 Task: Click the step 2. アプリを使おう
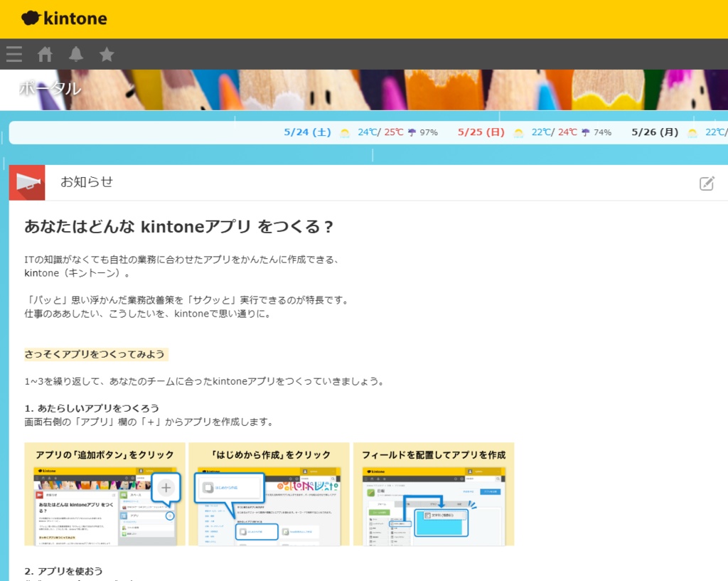click(63, 571)
